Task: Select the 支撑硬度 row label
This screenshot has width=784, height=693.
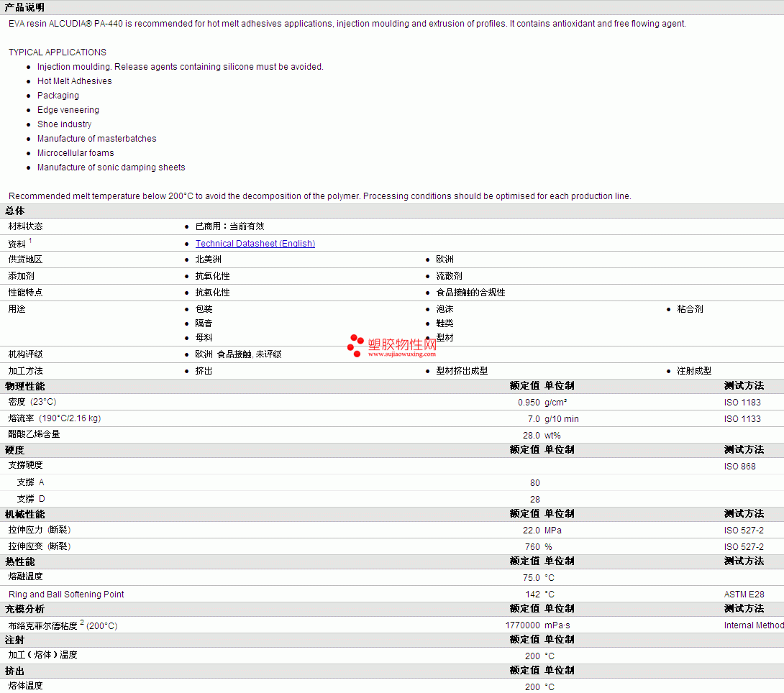Action: click(25, 465)
